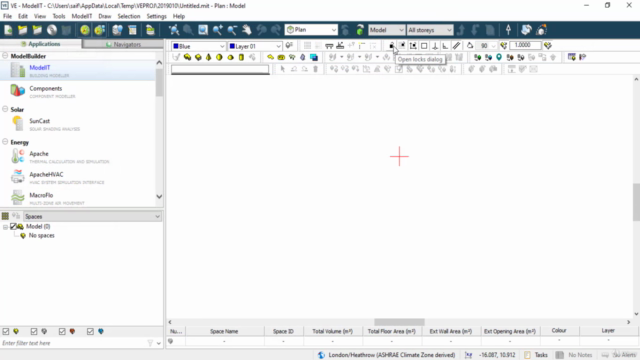The image size is (640, 360).
Task: Open the Model level dropdown
Action: pyautogui.click(x=386, y=30)
